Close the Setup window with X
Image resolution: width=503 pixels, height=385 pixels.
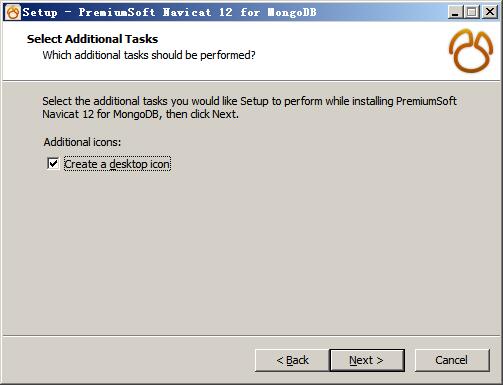(490, 12)
